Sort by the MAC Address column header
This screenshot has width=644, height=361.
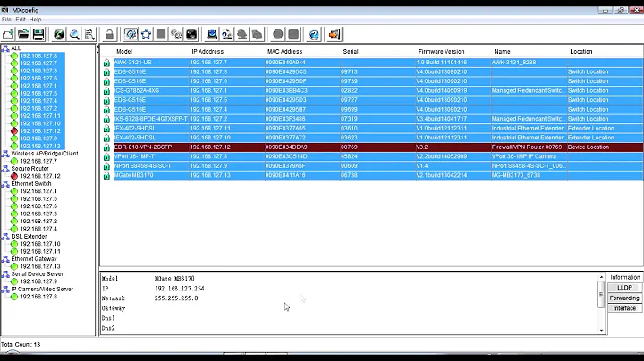pyautogui.click(x=284, y=51)
